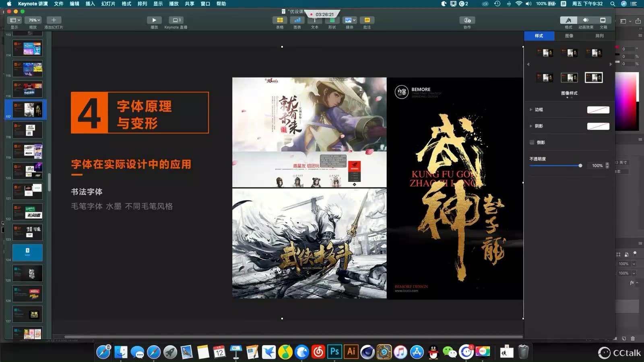This screenshot has width=644, height=362.
Task: Open the 排列 menu in menu bar
Action: 142,4
